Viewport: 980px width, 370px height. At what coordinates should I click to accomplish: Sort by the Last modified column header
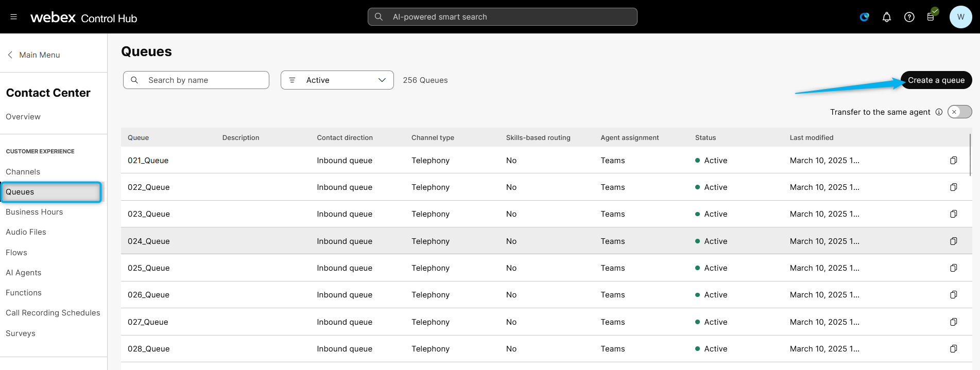pyautogui.click(x=811, y=138)
